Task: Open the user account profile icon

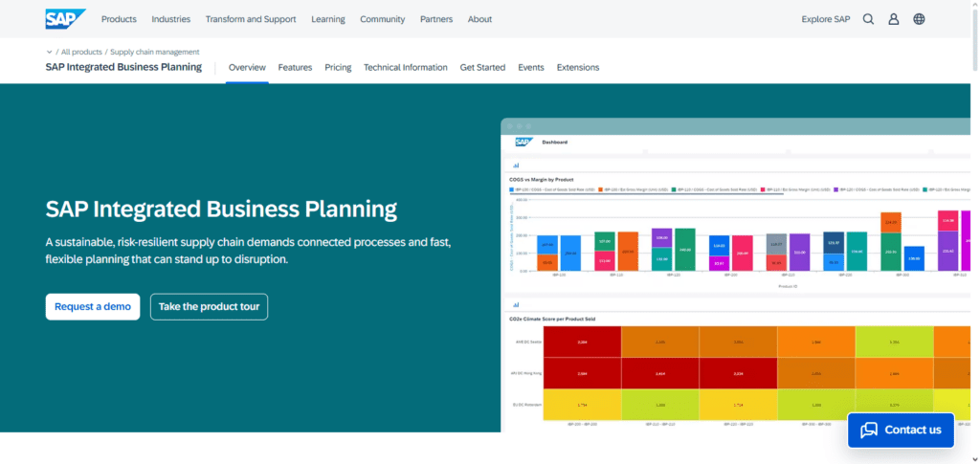Action: pos(894,19)
